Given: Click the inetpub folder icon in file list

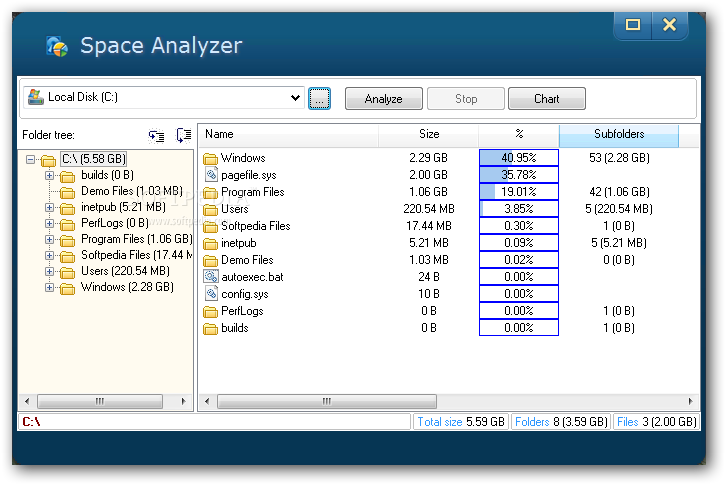Looking at the screenshot, I should point(210,243).
